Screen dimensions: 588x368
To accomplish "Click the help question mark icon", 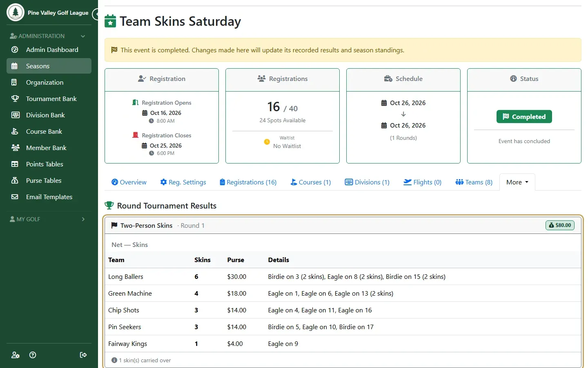I will 33,355.
